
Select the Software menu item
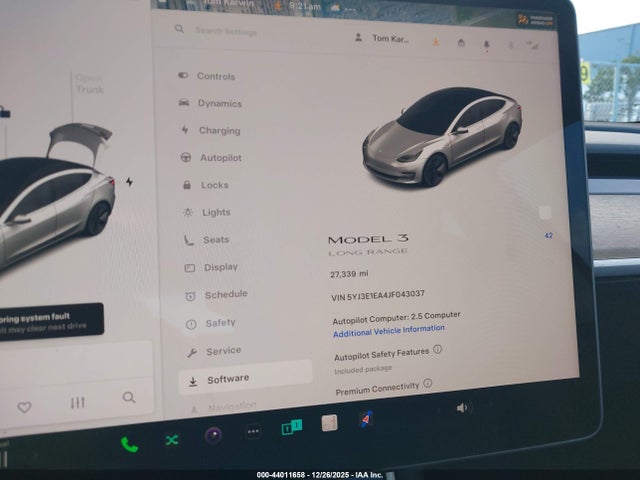[245, 378]
